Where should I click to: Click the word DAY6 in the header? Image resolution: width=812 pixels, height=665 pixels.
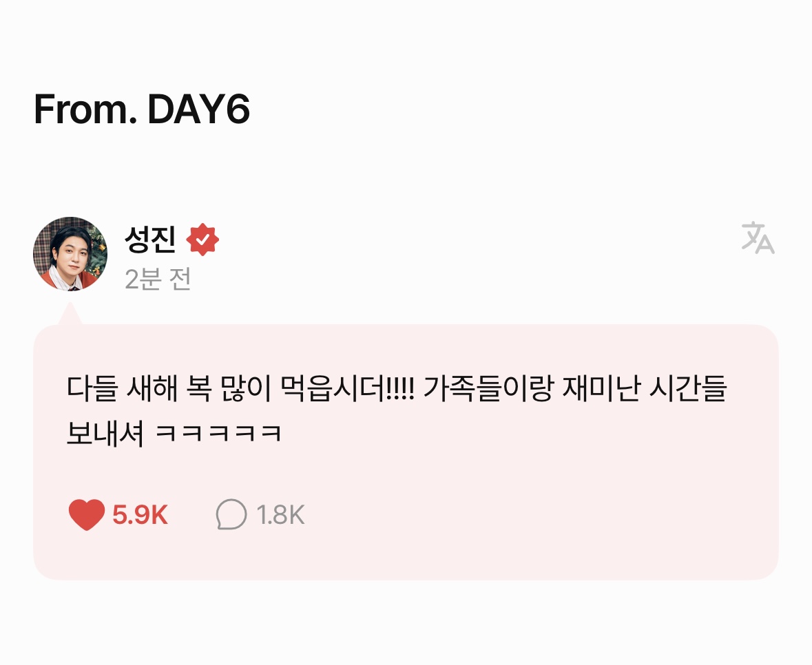coord(199,109)
